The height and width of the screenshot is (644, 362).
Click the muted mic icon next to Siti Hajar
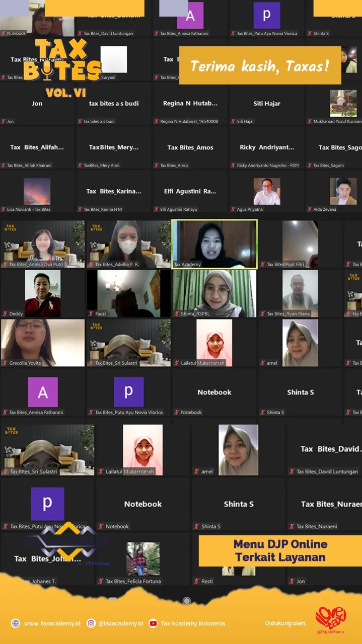click(x=233, y=122)
